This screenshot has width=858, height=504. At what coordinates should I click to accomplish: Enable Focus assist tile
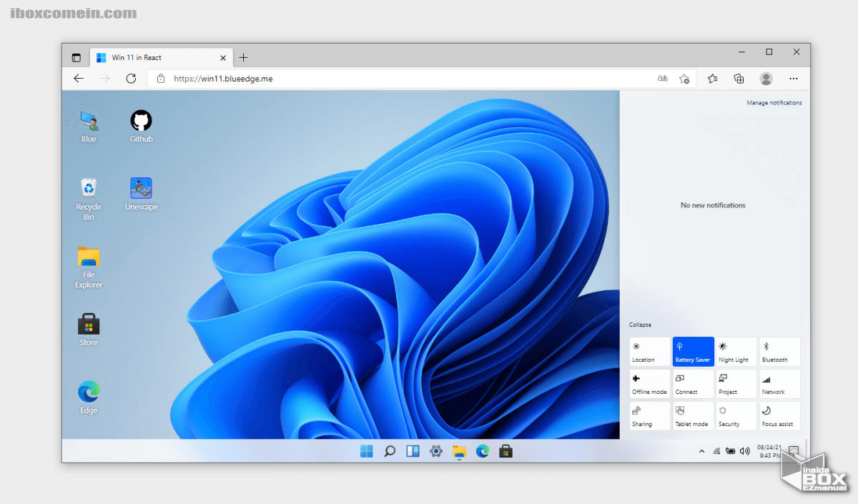click(779, 416)
